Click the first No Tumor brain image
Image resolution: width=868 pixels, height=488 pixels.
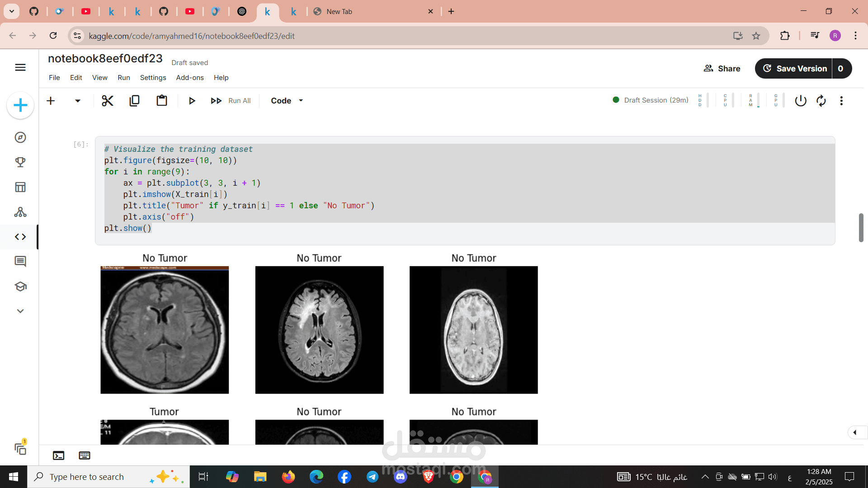[165, 330]
